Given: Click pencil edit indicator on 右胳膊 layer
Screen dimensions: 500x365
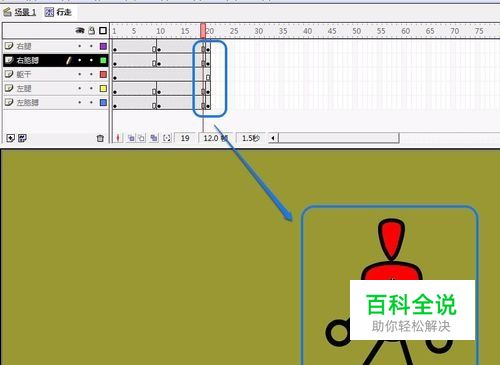Looking at the screenshot, I should tap(68, 60).
